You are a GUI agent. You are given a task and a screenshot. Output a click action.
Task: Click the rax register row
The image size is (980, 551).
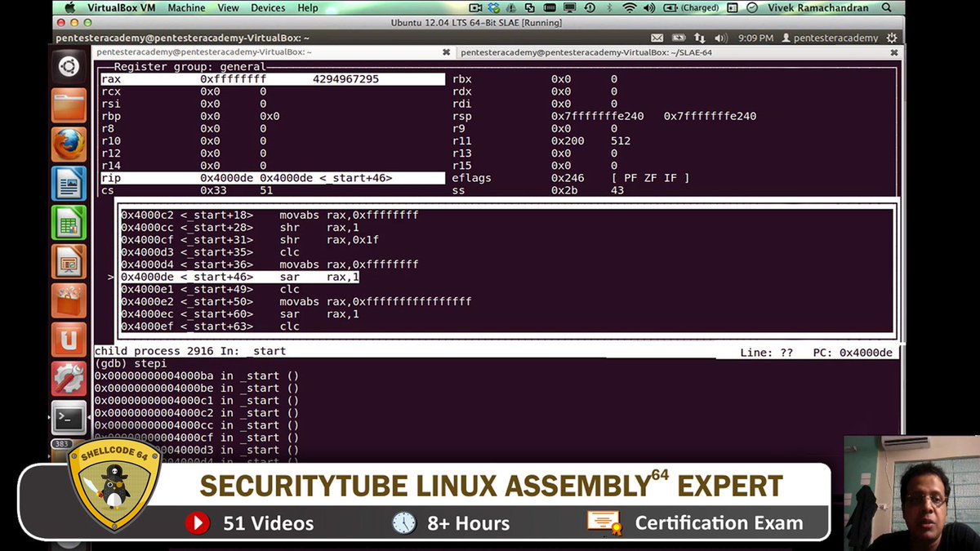pyautogui.click(x=273, y=79)
